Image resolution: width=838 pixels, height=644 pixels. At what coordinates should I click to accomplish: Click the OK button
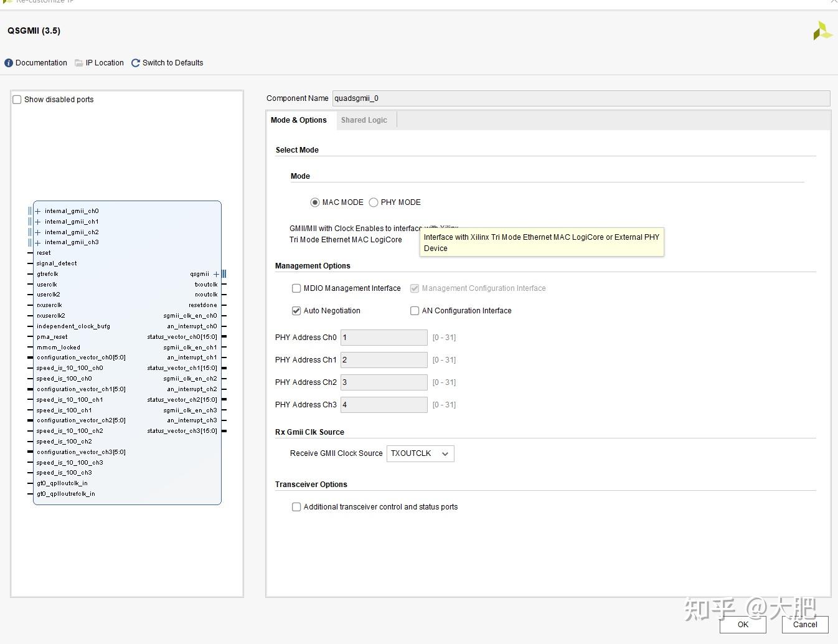click(743, 624)
